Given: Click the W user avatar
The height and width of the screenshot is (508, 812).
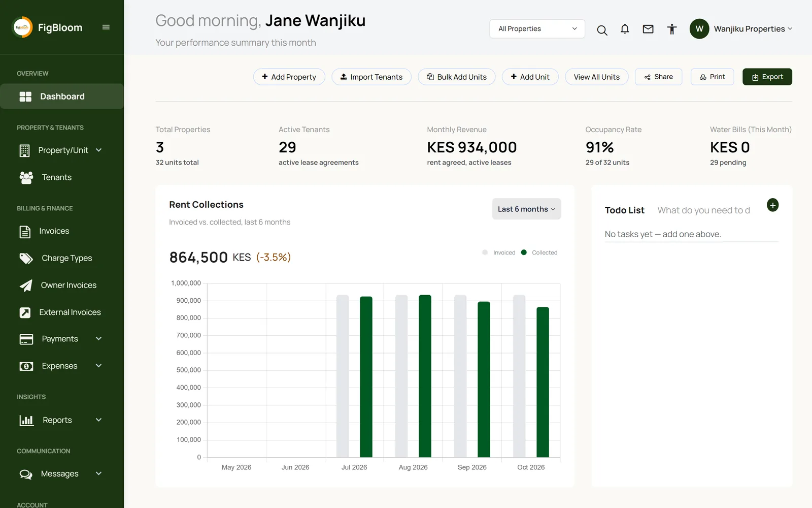Looking at the screenshot, I should 699,29.
